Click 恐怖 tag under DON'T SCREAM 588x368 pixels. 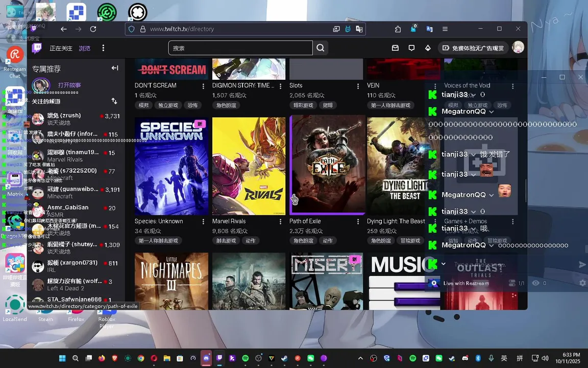[x=192, y=105]
